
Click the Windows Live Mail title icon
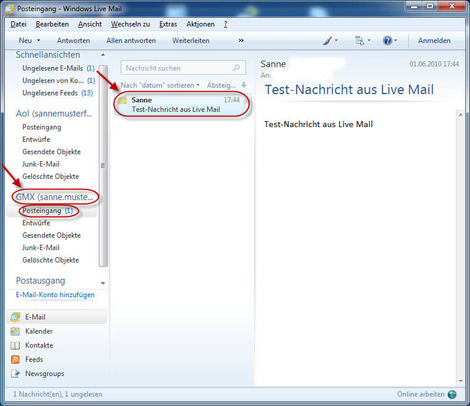tap(9, 9)
